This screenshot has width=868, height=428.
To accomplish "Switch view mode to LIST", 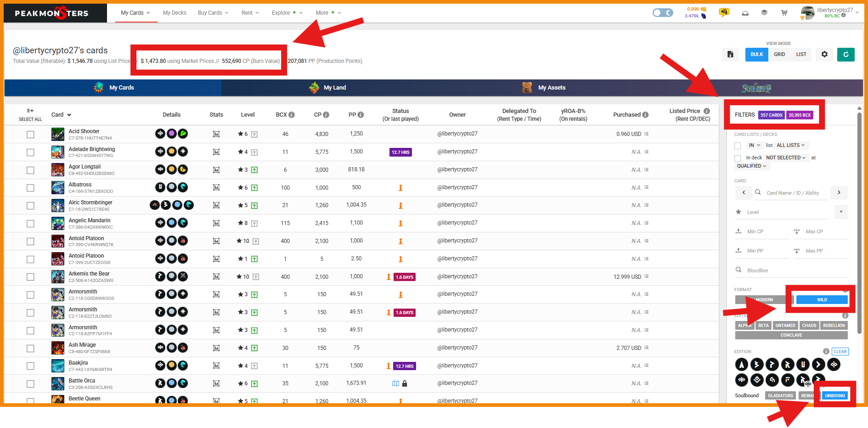I will (x=801, y=54).
